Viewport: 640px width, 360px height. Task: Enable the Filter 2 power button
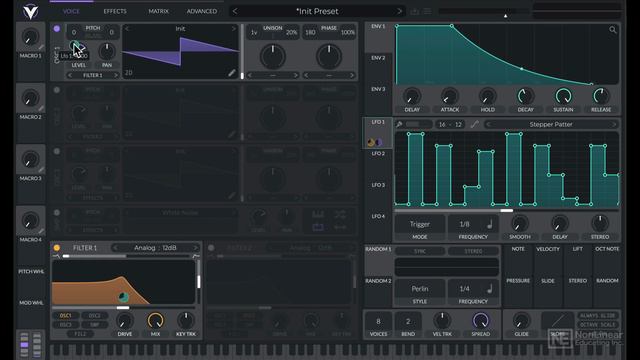coord(211,248)
